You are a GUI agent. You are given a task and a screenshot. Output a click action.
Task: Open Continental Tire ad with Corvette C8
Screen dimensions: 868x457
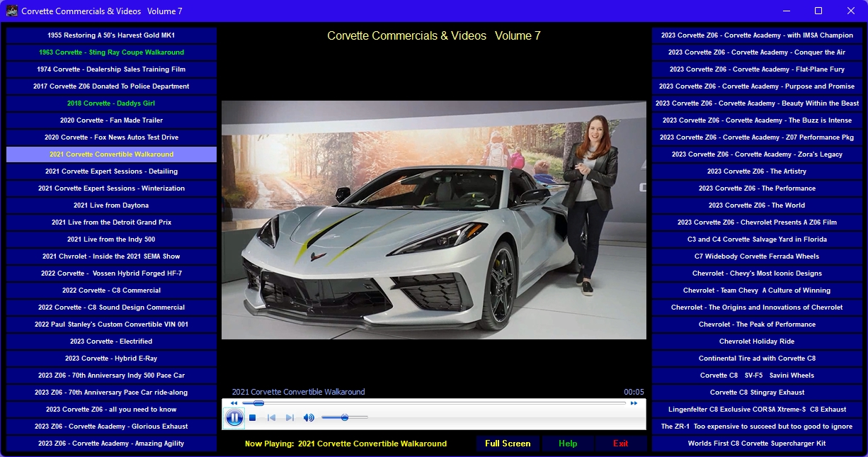pos(757,359)
